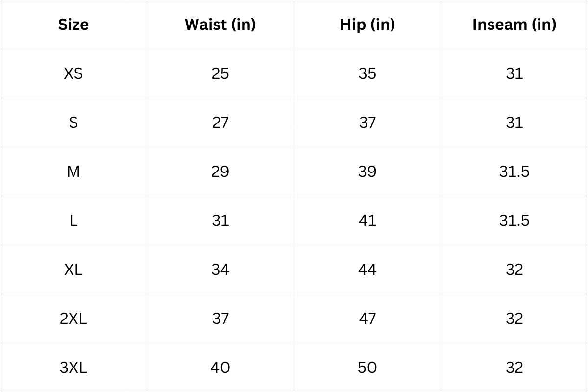This screenshot has width=588, height=392.
Task: Click the waist value 34 for XL
Action: tap(220, 269)
